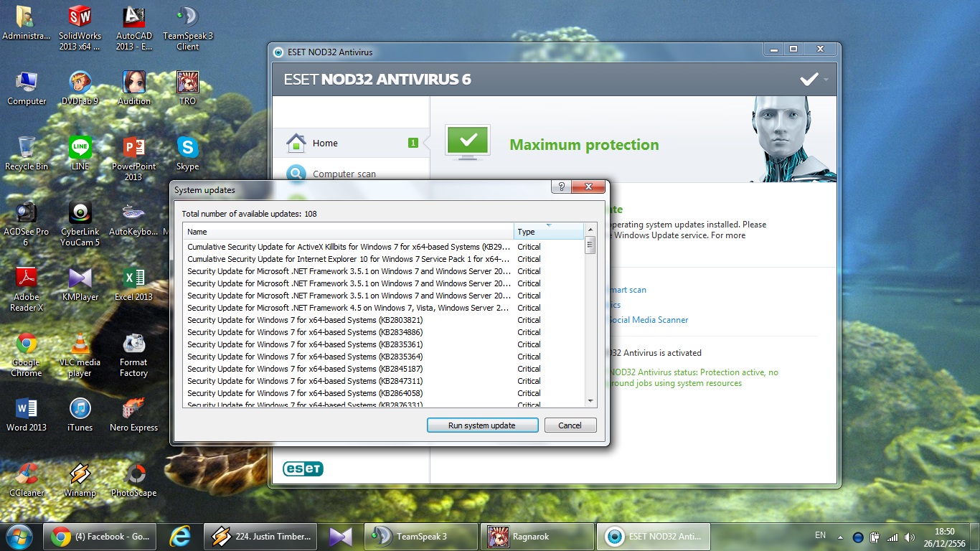Select the Format Factory desktop shortcut

click(133, 354)
